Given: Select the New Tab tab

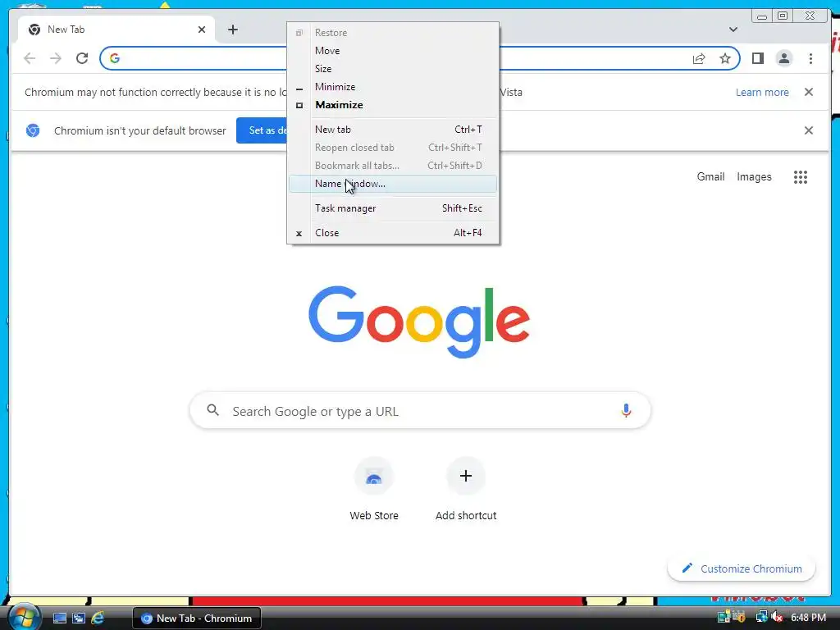Looking at the screenshot, I should pyautogui.click(x=116, y=30).
